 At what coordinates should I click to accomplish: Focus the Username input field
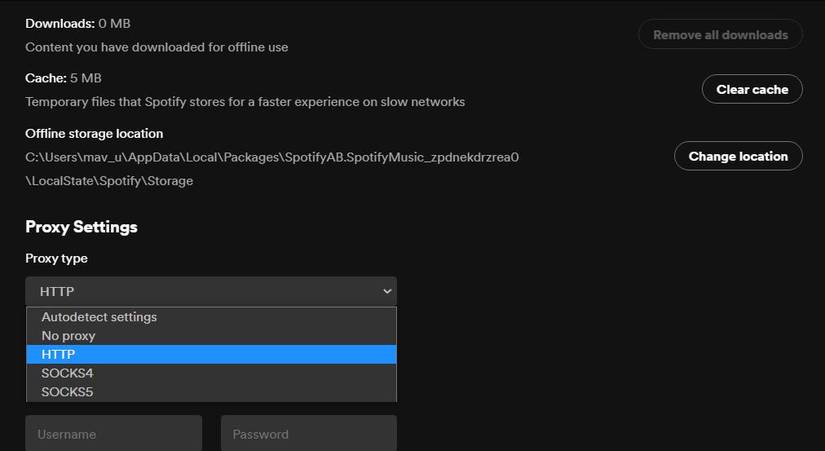tap(113, 434)
